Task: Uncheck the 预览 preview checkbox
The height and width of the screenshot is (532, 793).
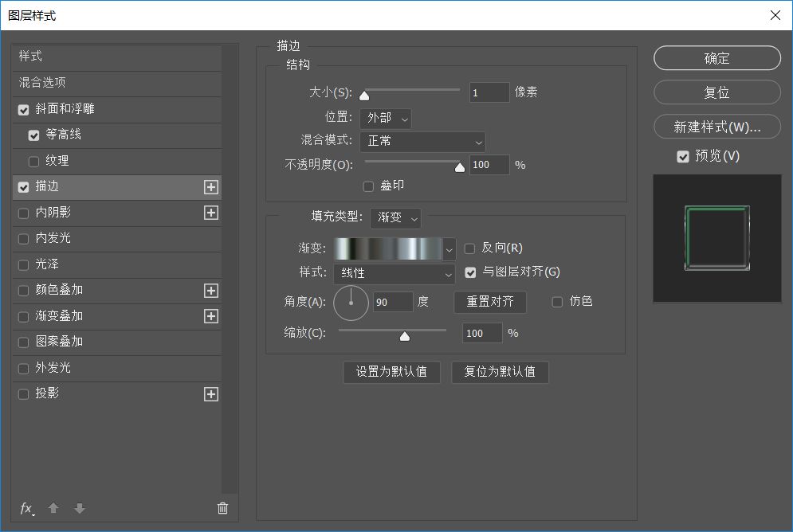Action: pyautogui.click(x=683, y=157)
